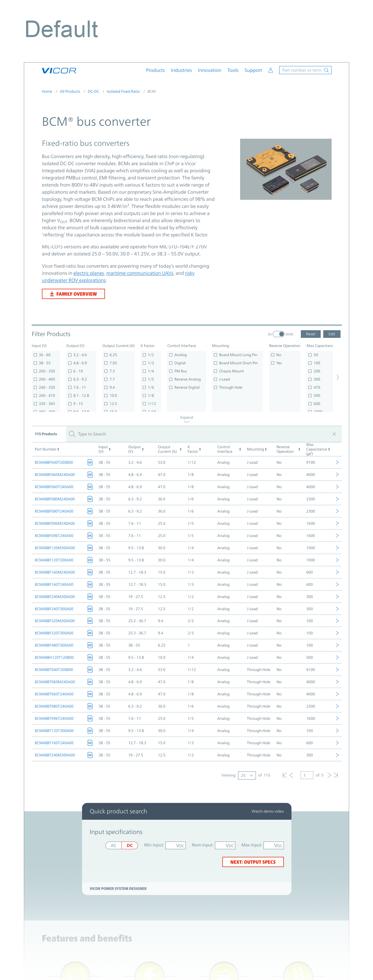Expand the filter products panel

[x=187, y=419]
